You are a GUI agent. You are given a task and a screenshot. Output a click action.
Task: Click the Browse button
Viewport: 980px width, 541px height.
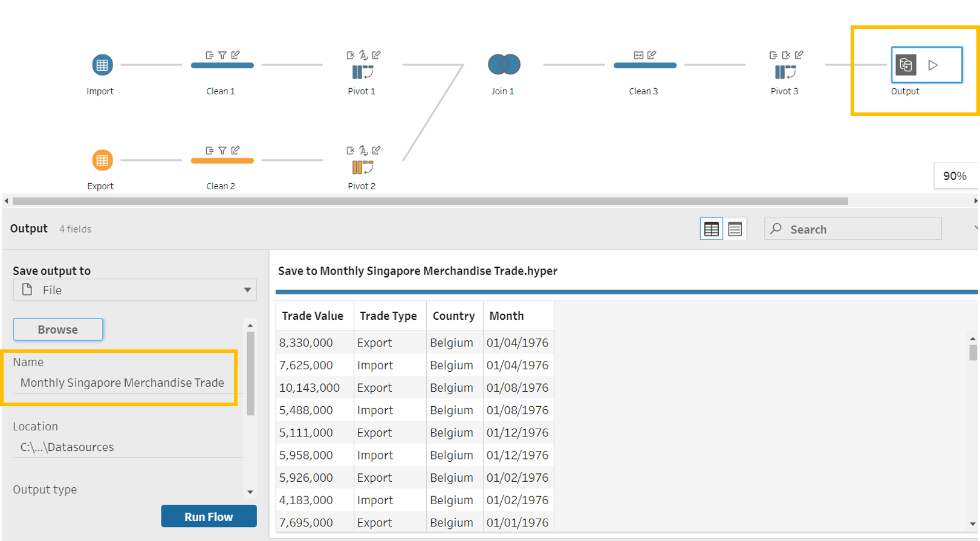[58, 329]
